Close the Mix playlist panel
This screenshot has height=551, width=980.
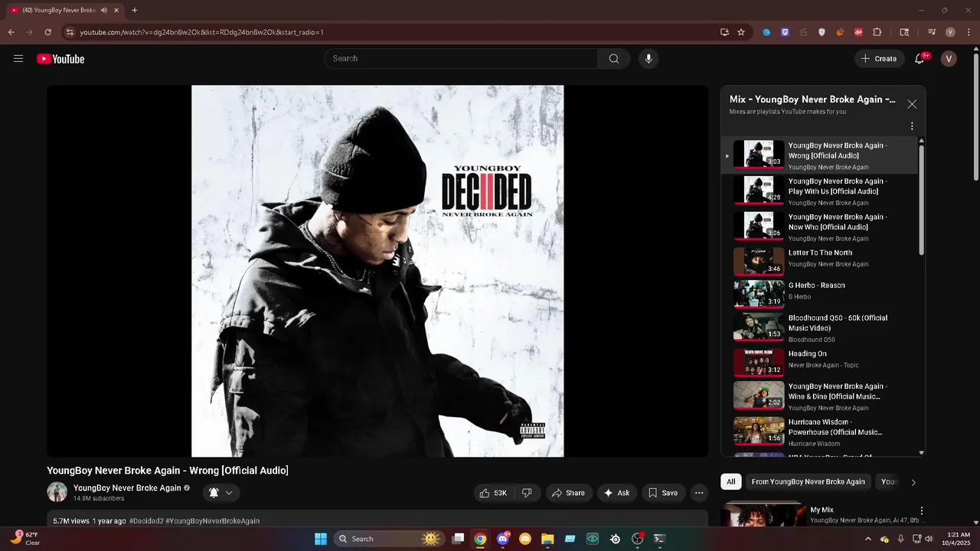point(912,104)
